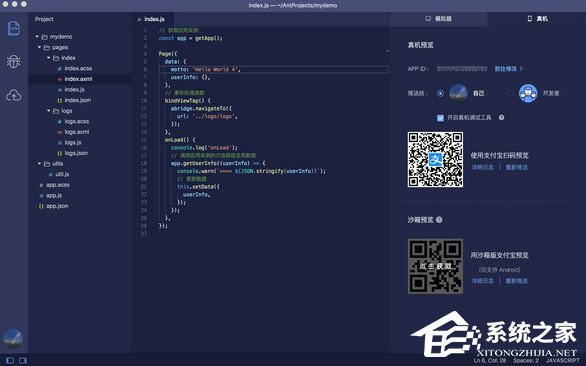Screen dimensions: 586x366
Task: Open index.acss in the file tree
Action: (78, 69)
